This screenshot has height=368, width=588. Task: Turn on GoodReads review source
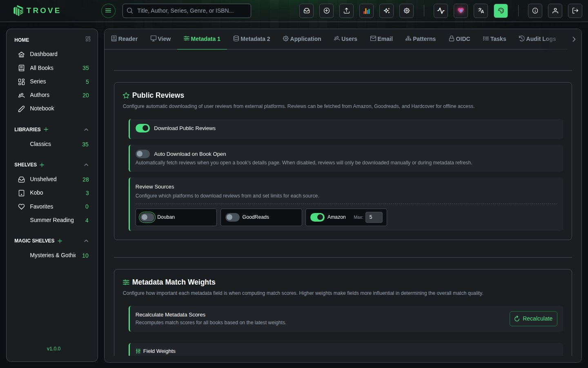[x=232, y=217]
